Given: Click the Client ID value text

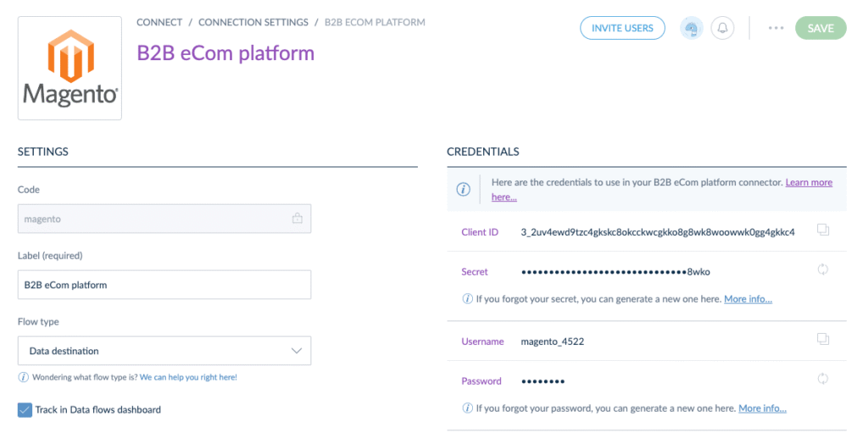Looking at the screenshot, I should tap(658, 232).
